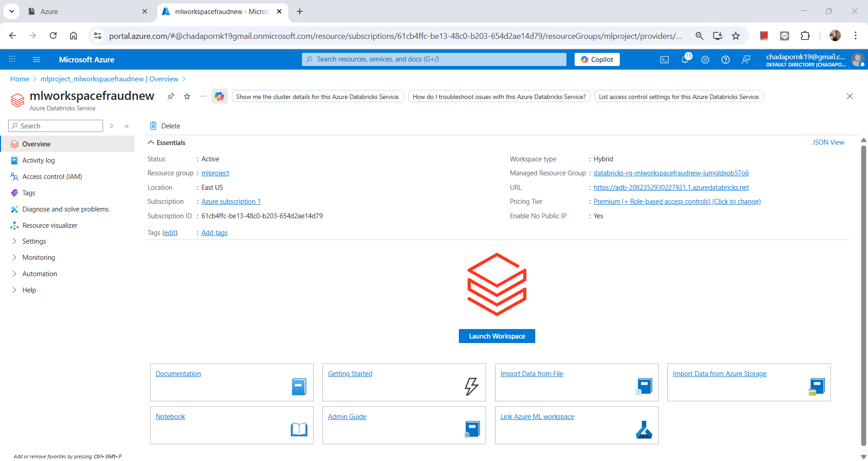Click the Copilot icon next to resource title
This screenshot has height=461, width=868.
tap(220, 96)
